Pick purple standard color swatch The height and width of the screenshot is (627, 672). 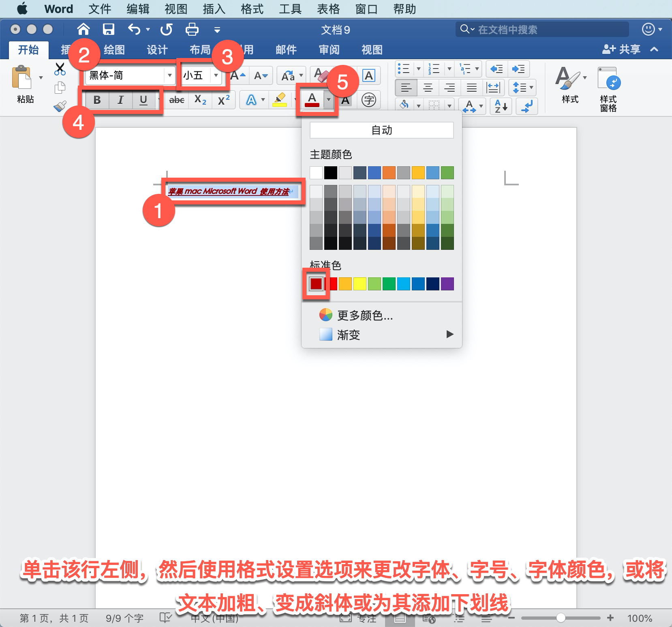[447, 284]
